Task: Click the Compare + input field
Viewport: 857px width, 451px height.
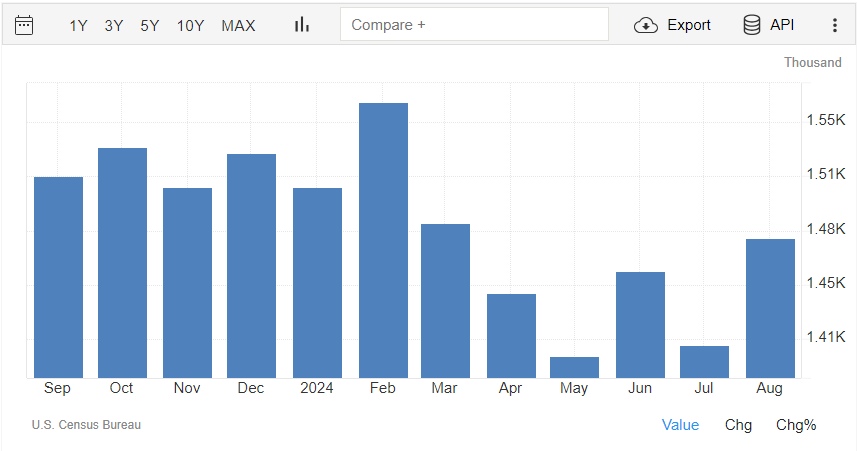Action: pyautogui.click(x=474, y=24)
